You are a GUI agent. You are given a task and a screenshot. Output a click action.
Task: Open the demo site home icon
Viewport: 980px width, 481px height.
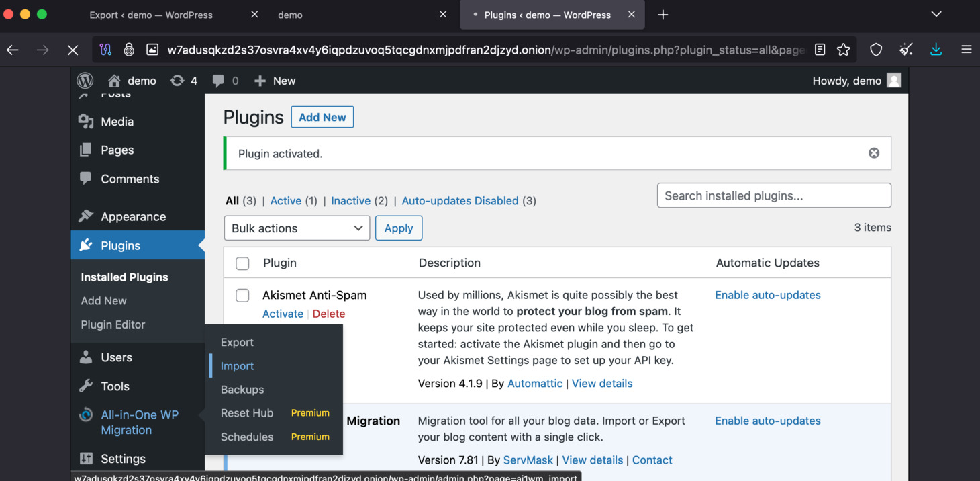click(114, 81)
